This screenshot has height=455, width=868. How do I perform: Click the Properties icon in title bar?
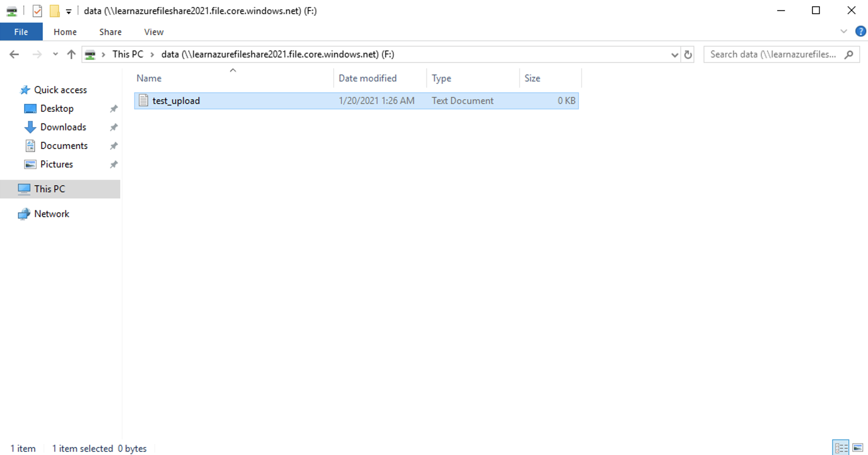coord(37,11)
